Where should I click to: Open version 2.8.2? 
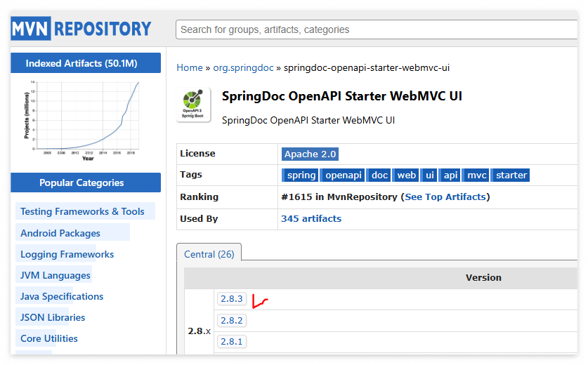[231, 320]
